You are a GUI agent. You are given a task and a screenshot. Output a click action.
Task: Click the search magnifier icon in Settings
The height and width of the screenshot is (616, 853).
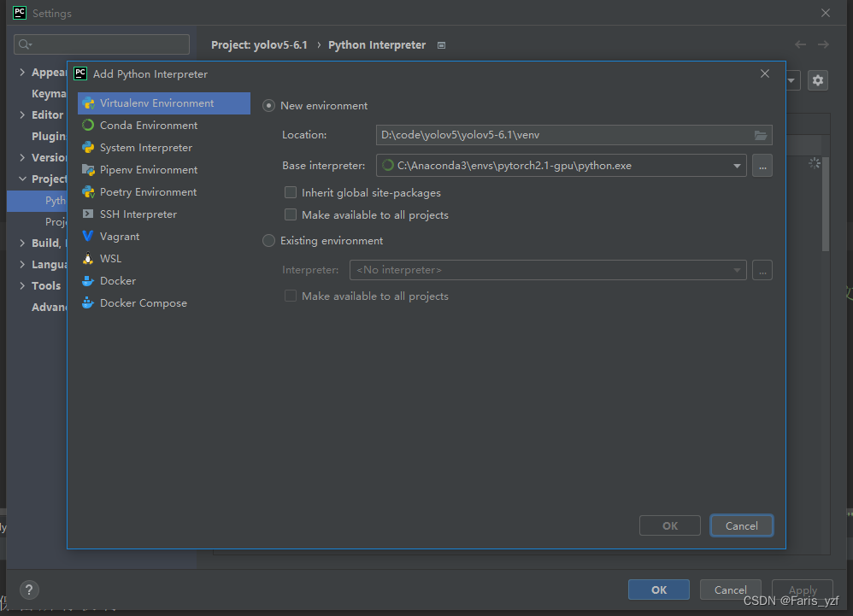coord(25,44)
